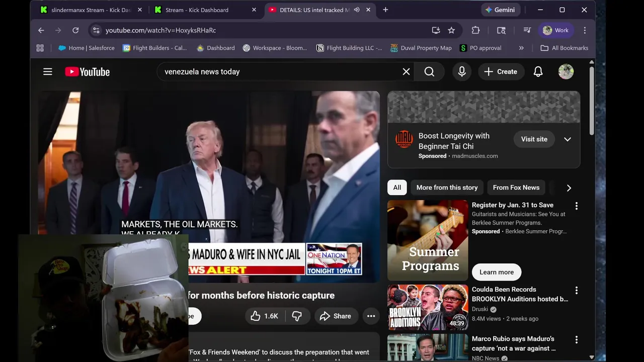Open Brooklyn Auditions video thumbnail
Image resolution: width=644 pixels, height=362 pixels.
[428, 307]
